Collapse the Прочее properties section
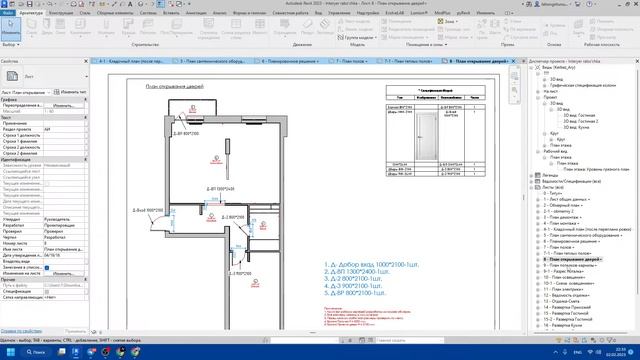The width and height of the screenshot is (640, 360). tap(85, 280)
